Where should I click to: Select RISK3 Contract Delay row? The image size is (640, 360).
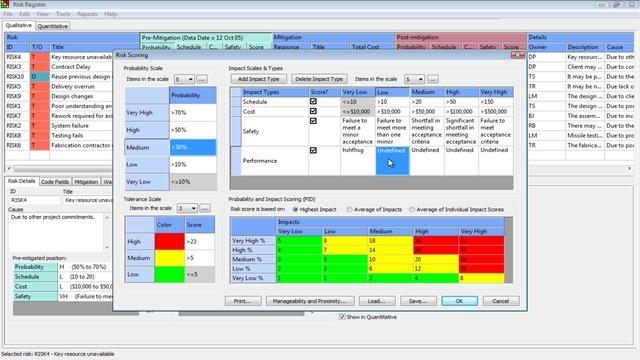click(x=58, y=67)
